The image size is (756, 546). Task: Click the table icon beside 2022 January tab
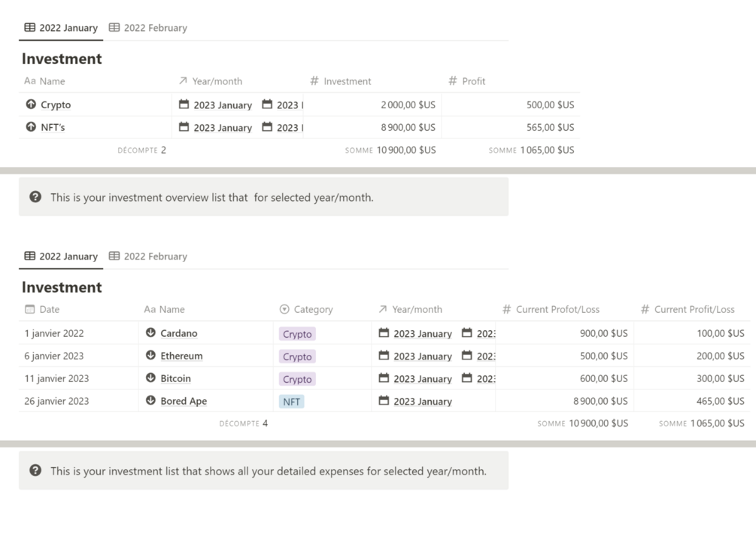[29, 27]
